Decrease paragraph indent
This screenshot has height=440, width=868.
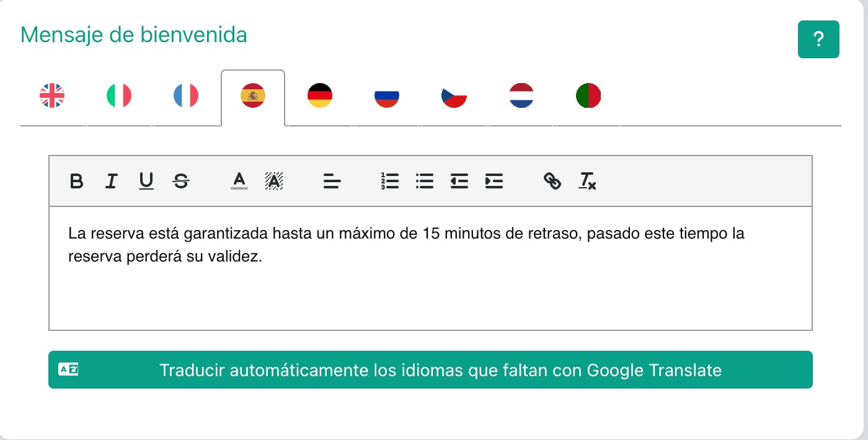[459, 181]
